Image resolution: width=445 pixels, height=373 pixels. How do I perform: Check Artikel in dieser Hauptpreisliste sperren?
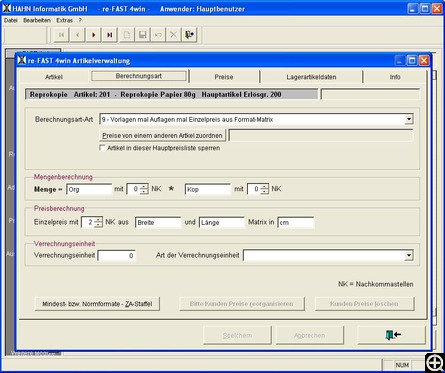point(103,148)
